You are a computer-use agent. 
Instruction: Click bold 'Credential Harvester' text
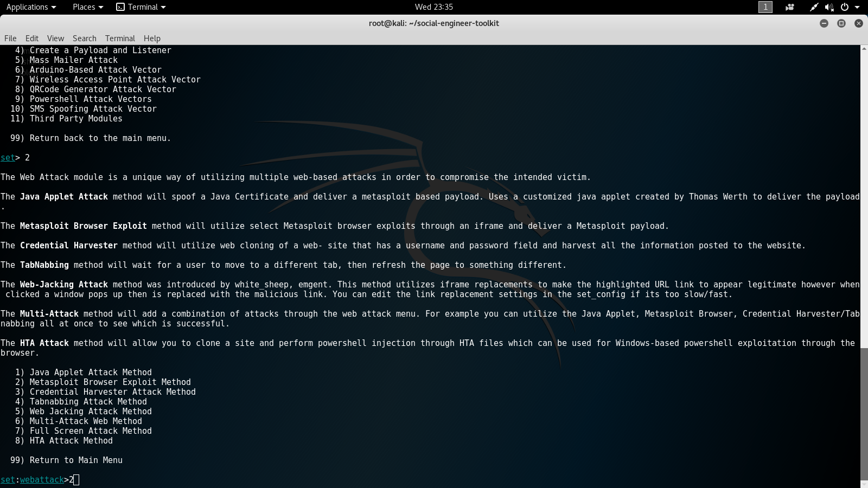[x=69, y=246]
